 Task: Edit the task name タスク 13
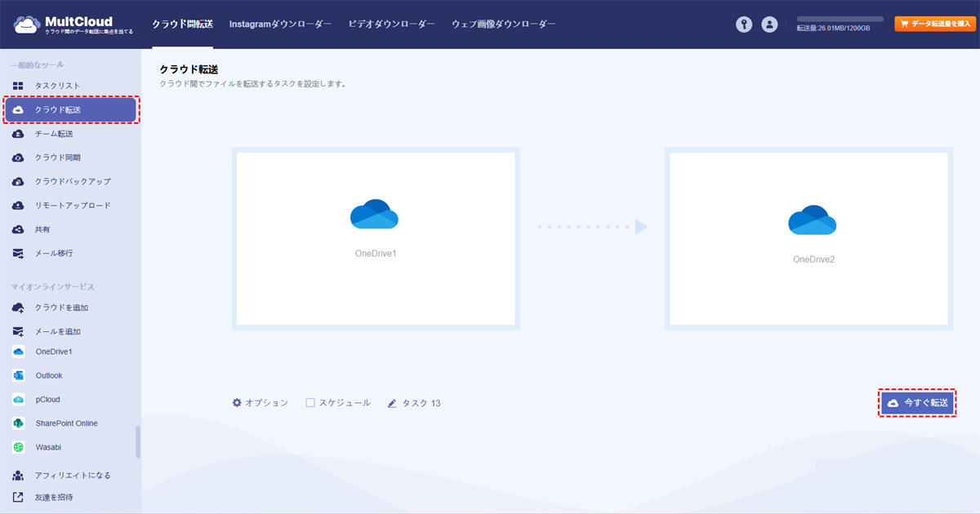tap(421, 403)
